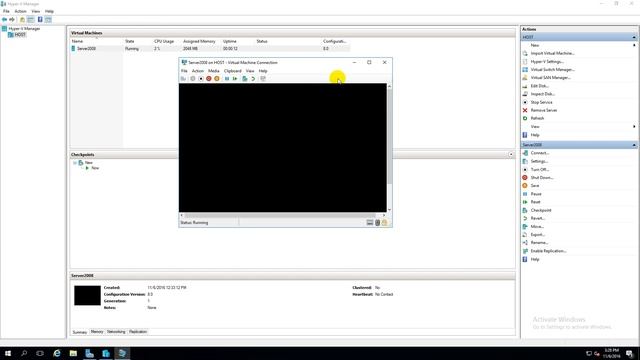Click Remove Server in Actions pane
The image size is (640, 360).
(544, 110)
